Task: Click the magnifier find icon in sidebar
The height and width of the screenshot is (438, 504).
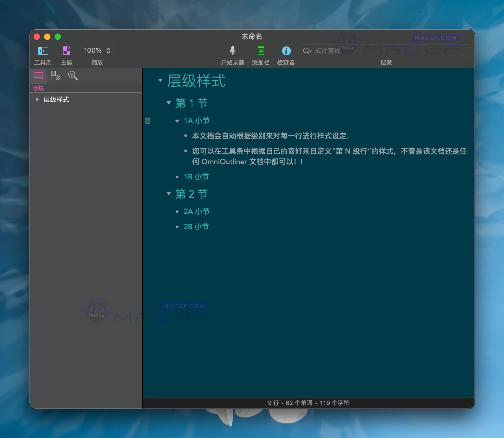Action: tap(72, 76)
